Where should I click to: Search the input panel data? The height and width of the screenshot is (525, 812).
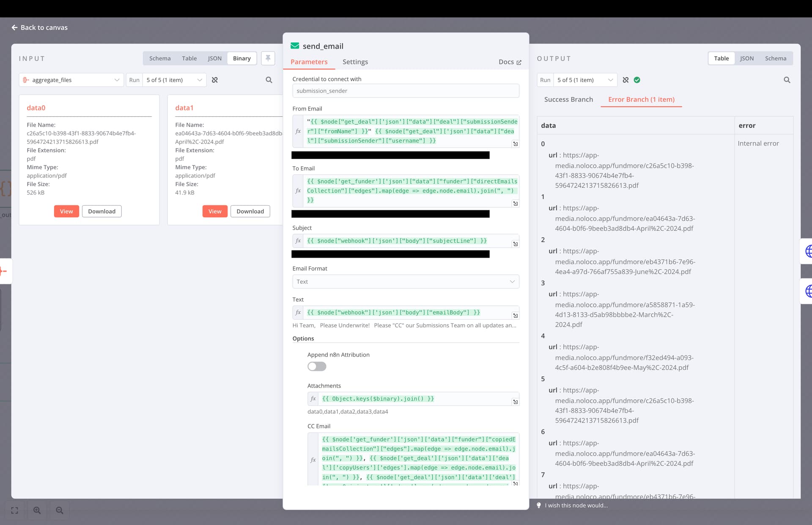pos(269,80)
